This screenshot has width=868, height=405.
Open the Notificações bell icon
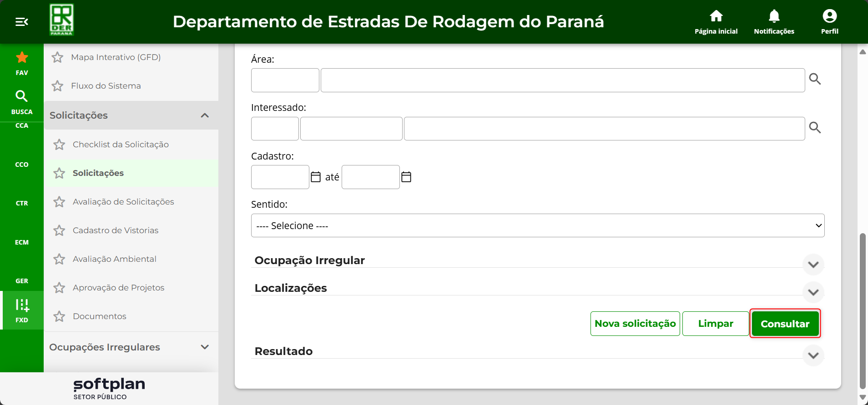point(774,17)
